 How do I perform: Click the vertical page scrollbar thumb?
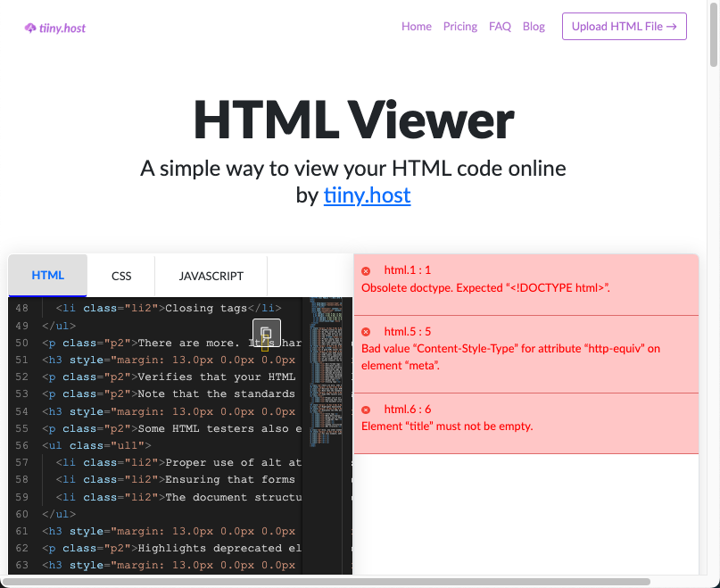714,33
